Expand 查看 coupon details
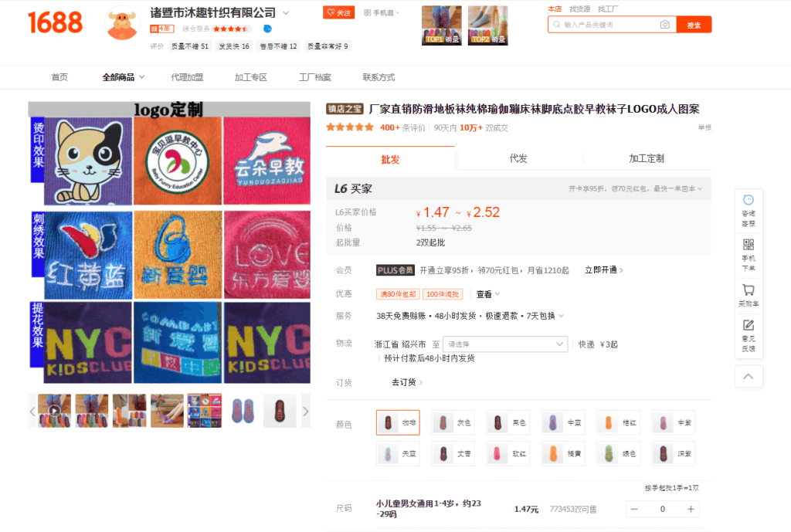The height and width of the screenshot is (532, 791). (x=488, y=294)
